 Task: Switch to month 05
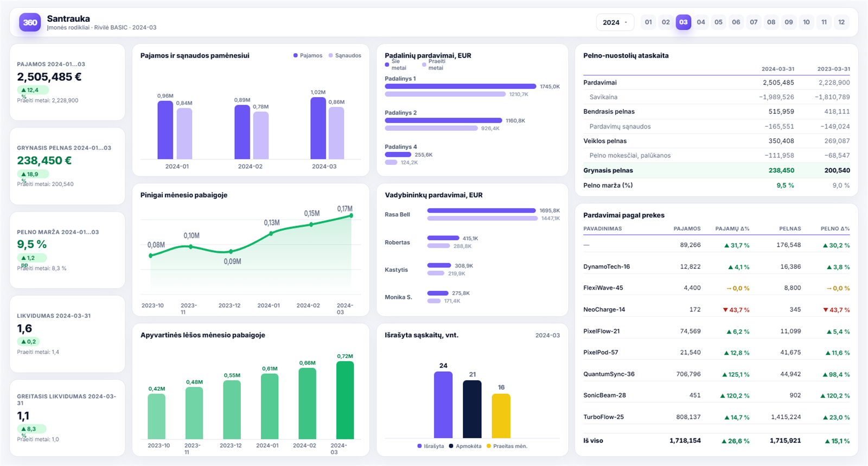point(718,22)
